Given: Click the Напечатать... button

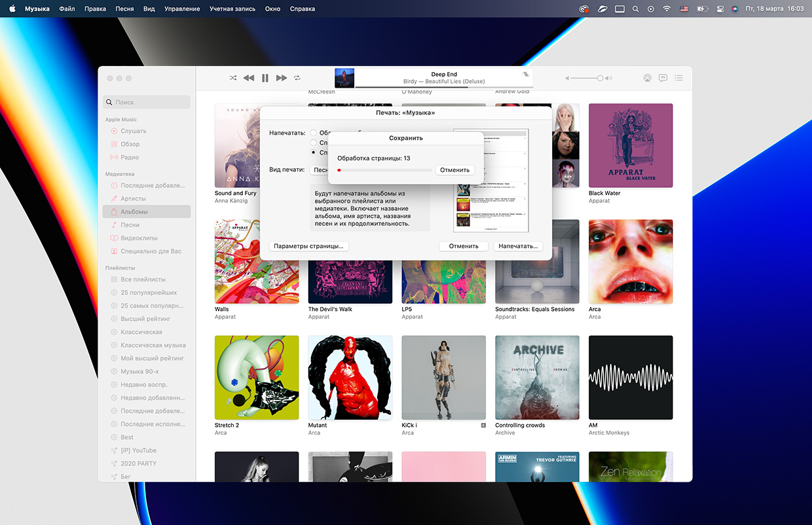Looking at the screenshot, I should point(518,246).
